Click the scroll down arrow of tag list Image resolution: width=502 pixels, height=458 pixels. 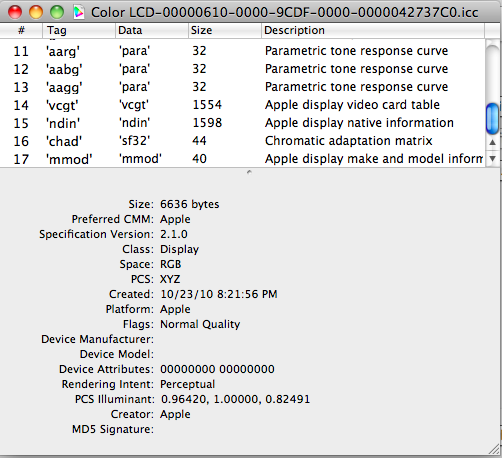tap(493, 159)
